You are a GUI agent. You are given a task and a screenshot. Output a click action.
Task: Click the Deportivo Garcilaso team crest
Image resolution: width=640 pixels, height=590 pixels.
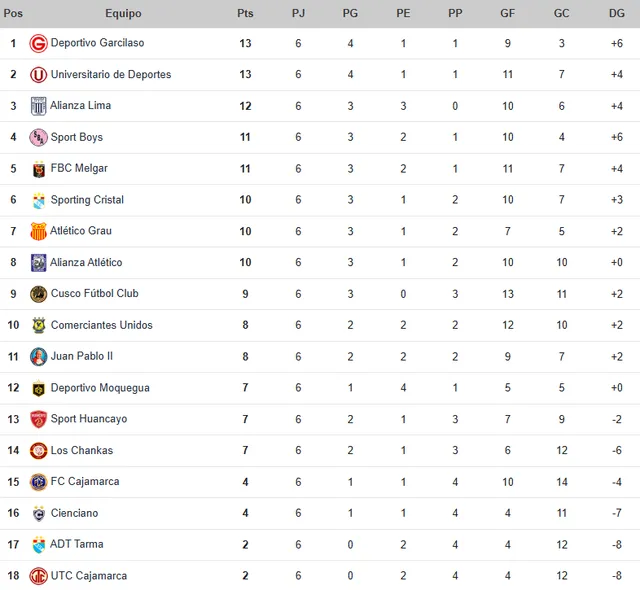coord(38,43)
